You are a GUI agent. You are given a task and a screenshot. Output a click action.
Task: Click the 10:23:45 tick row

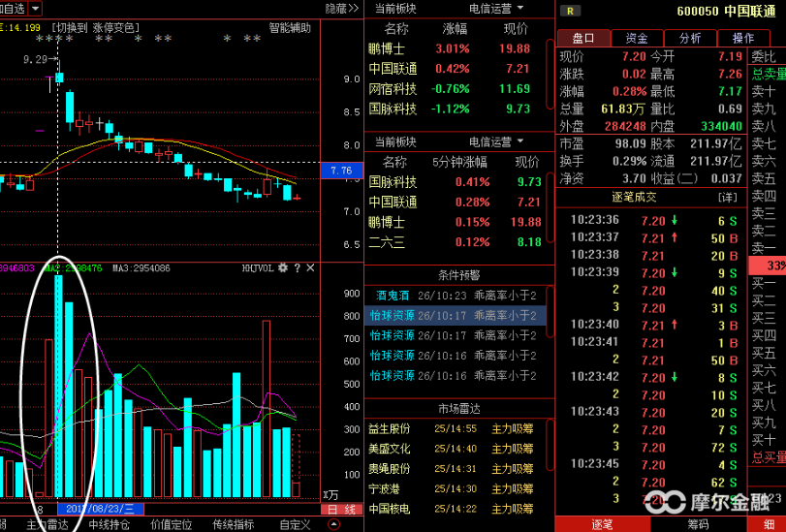click(x=653, y=464)
